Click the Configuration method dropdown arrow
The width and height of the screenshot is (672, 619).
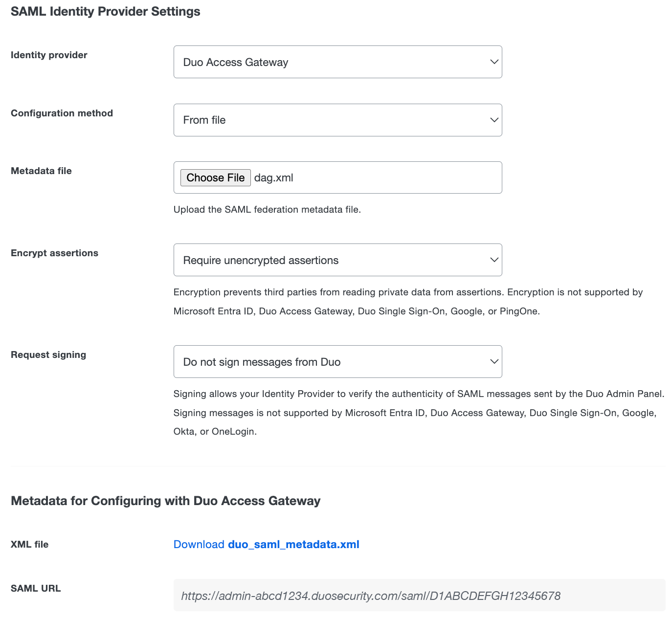(493, 120)
